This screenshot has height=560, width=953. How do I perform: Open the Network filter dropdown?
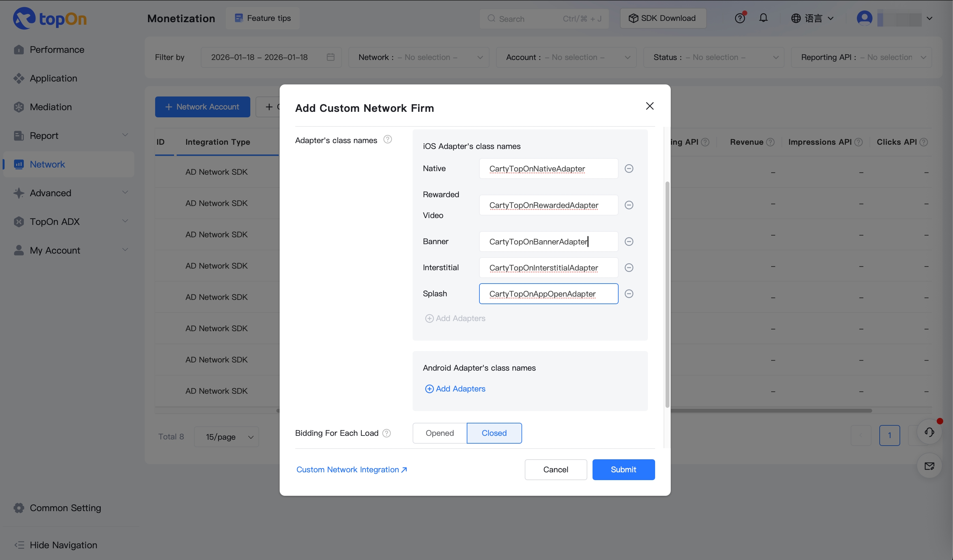pyautogui.click(x=418, y=57)
